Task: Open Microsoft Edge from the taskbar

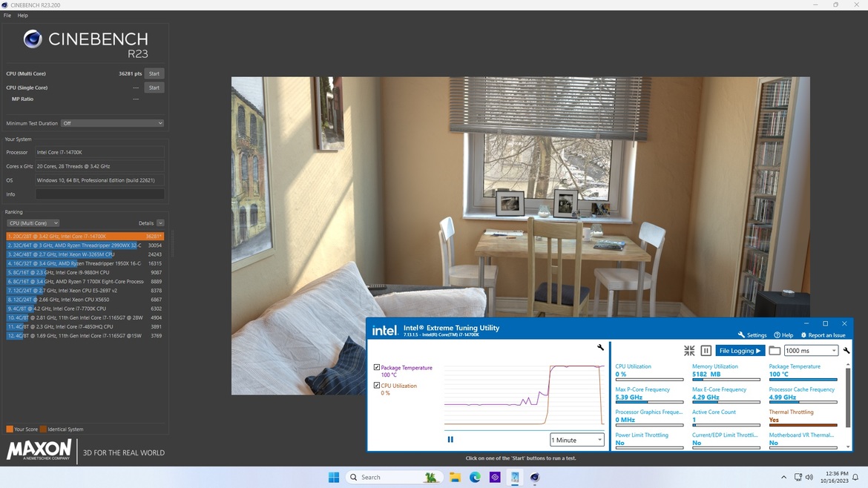Action: click(x=475, y=477)
